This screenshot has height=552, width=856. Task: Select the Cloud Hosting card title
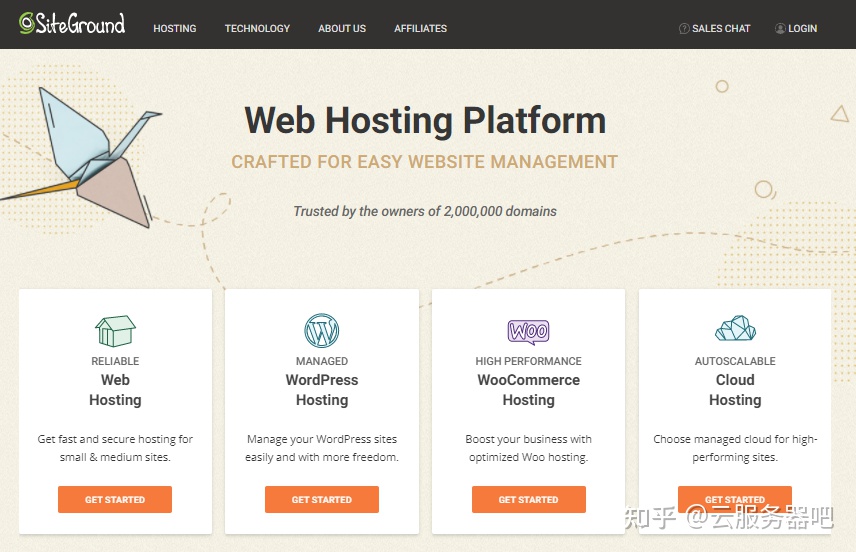pos(735,390)
